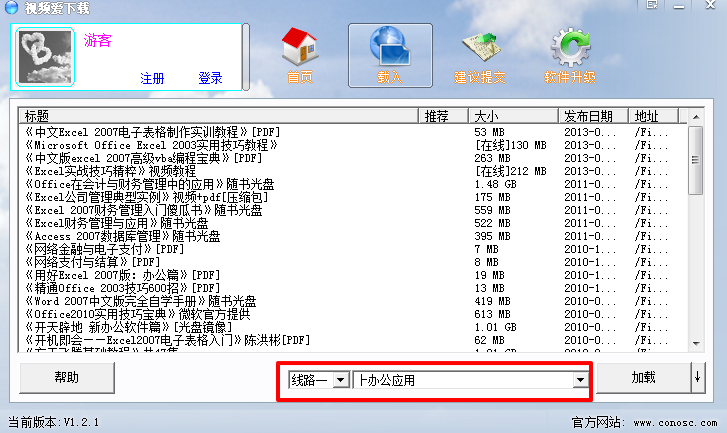Click the list scrollbar down arrow

click(696, 344)
